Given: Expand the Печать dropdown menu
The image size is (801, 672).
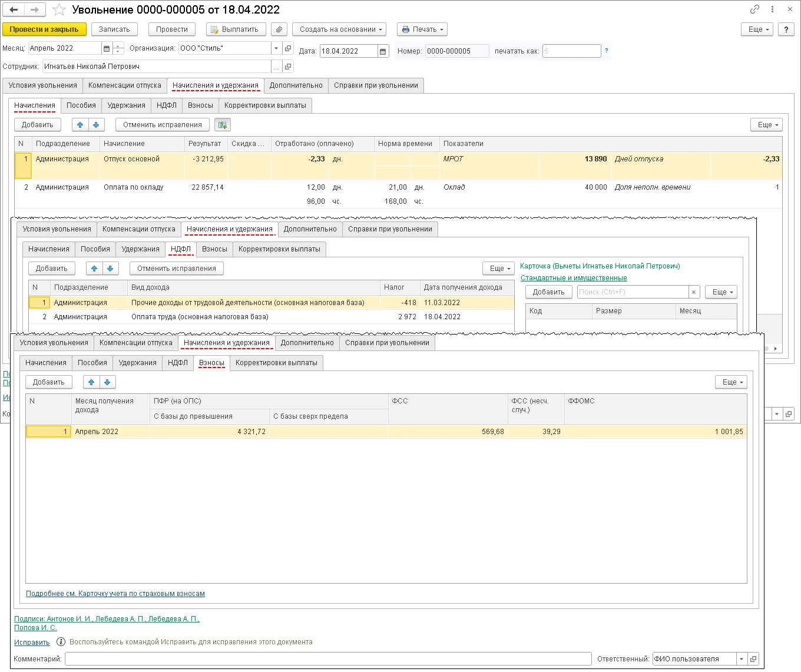Looking at the screenshot, I should coord(422,29).
